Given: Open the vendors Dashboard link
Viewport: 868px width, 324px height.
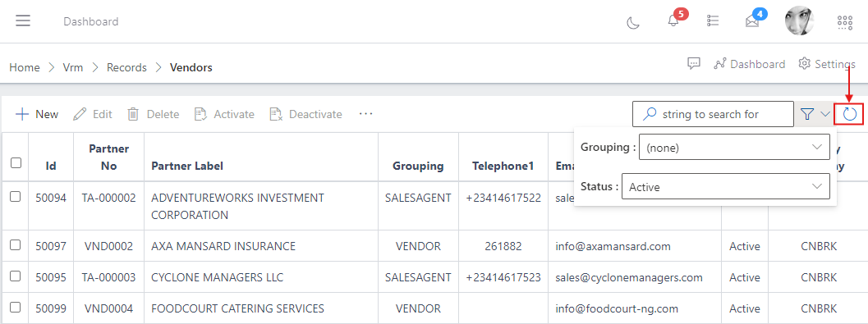Looking at the screenshot, I should [750, 64].
